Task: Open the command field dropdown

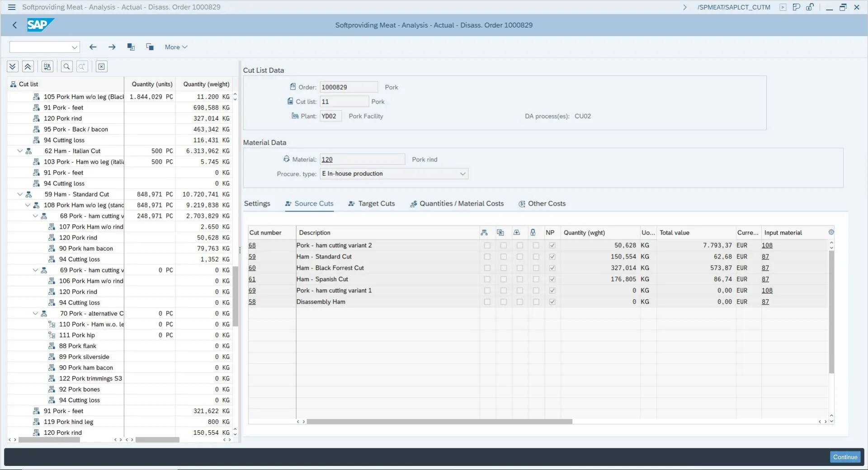Action: pyautogui.click(x=75, y=47)
